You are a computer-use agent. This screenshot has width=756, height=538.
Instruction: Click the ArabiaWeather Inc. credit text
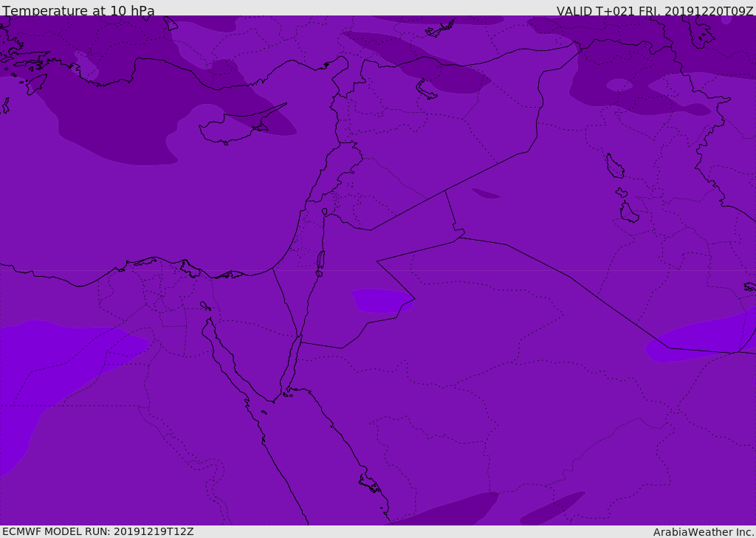(x=704, y=532)
